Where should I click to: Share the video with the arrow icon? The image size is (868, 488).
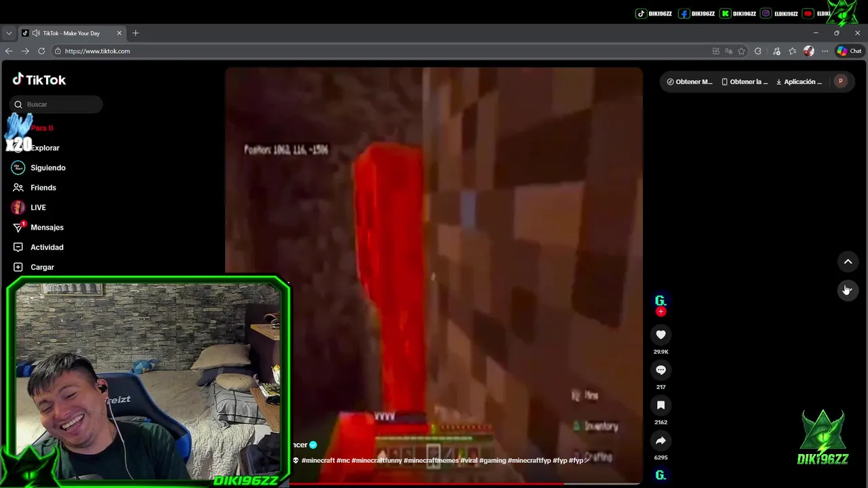click(x=660, y=441)
